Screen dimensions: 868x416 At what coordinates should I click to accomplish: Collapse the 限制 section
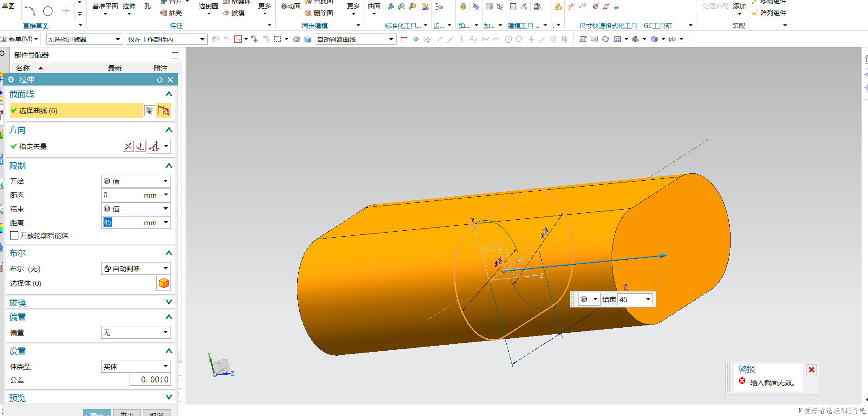tap(169, 165)
